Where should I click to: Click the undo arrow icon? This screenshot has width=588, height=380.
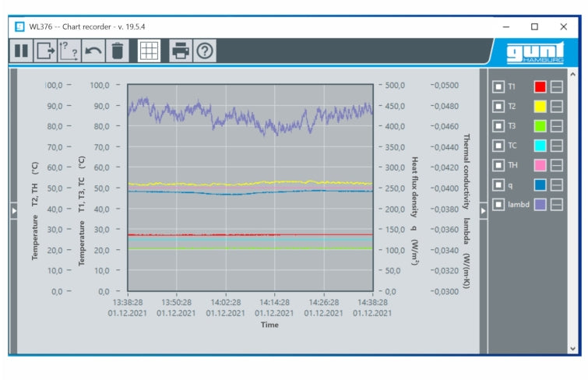click(x=93, y=51)
